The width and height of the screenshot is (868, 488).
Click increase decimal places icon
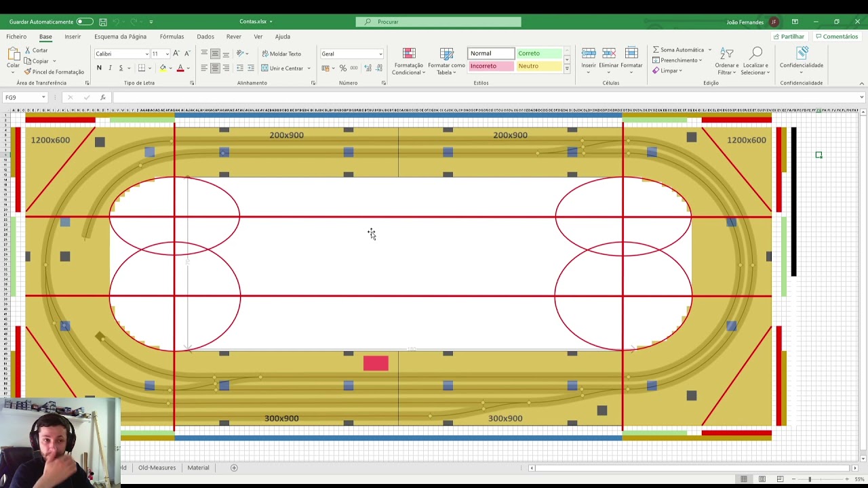tap(368, 68)
